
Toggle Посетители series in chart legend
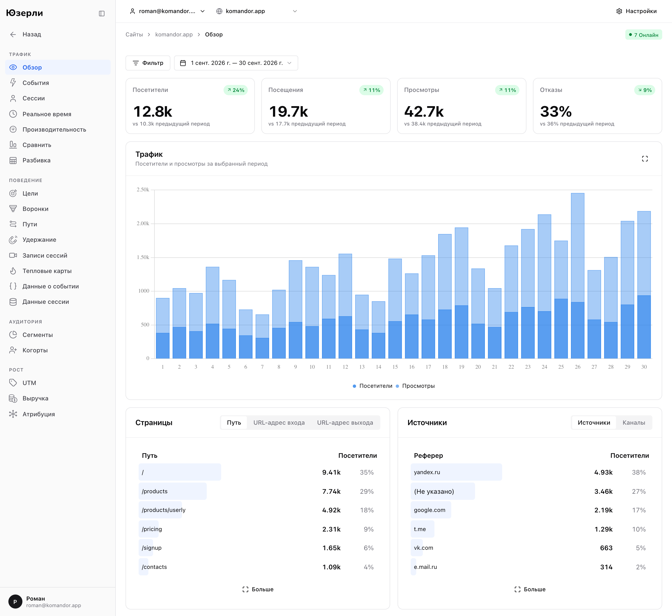pyautogui.click(x=372, y=386)
